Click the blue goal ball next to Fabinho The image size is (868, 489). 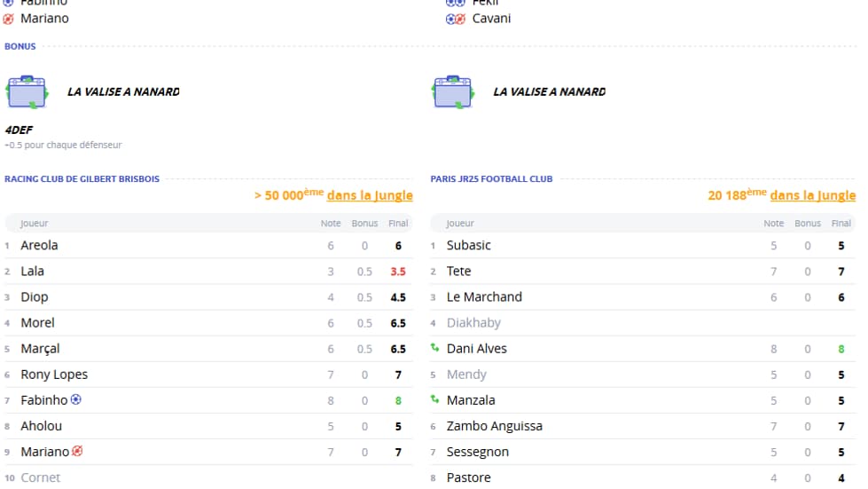click(76, 399)
